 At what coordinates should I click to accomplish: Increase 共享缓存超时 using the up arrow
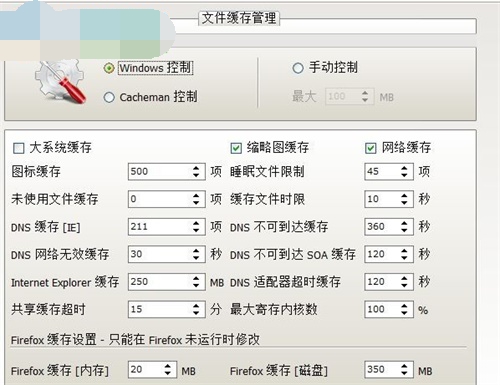tap(196, 306)
